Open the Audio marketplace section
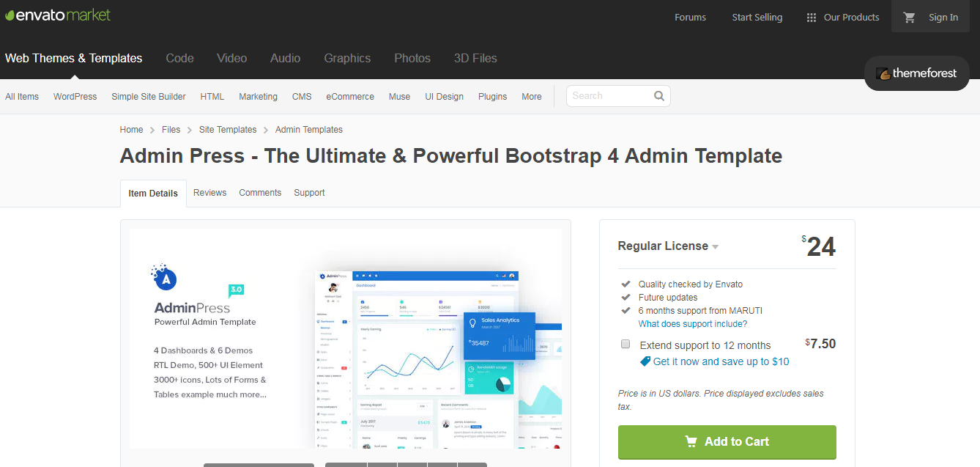The height and width of the screenshot is (467, 980). [x=286, y=58]
